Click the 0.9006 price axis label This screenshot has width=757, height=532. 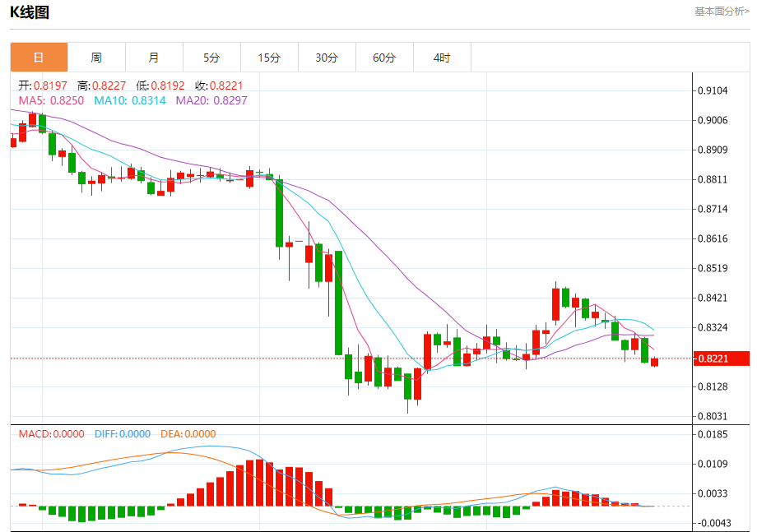(713, 120)
